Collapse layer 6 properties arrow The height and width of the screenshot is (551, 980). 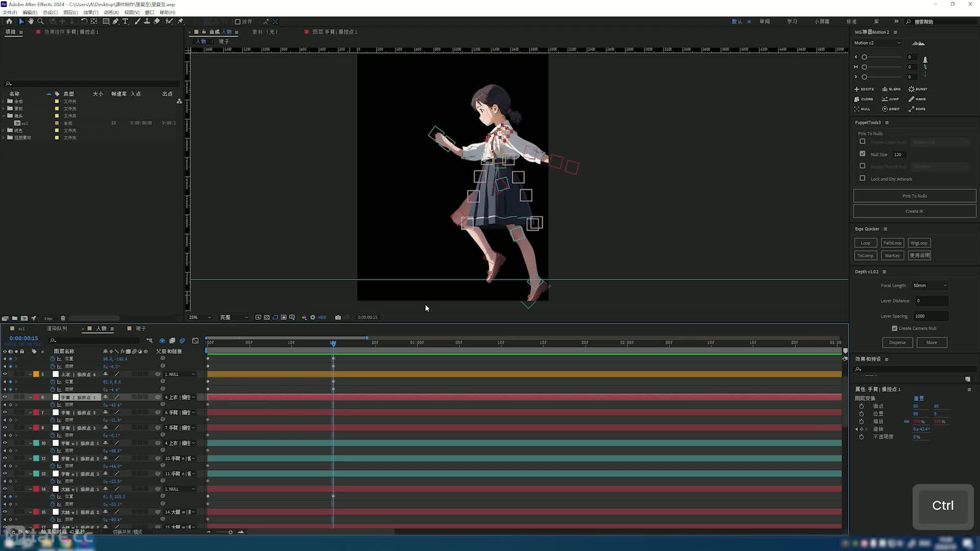31,397
